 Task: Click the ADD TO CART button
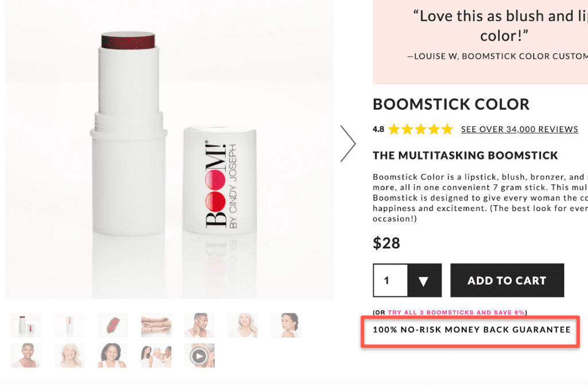pyautogui.click(x=507, y=280)
